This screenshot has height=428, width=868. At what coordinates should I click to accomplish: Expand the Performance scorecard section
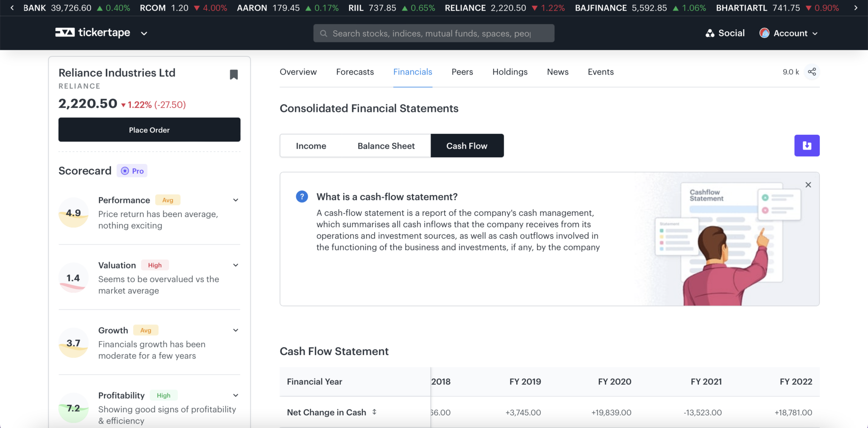click(236, 200)
